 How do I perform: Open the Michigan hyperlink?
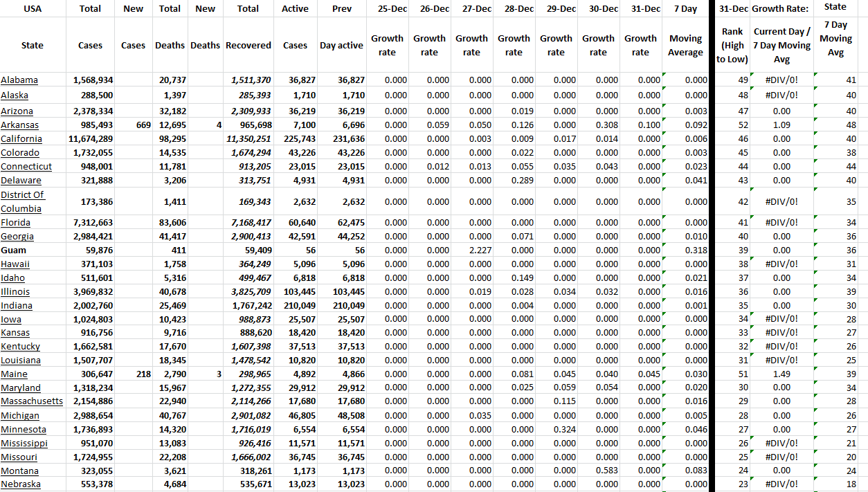point(20,415)
